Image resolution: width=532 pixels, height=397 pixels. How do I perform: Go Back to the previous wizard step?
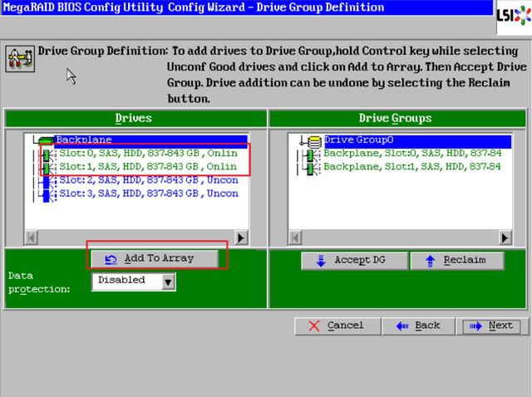pos(419,326)
